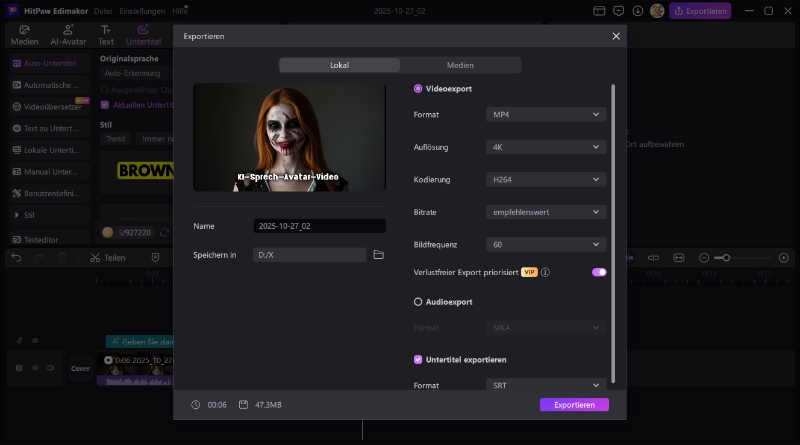Mute the video track speaker icon
800x445 pixels.
pos(51,368)
